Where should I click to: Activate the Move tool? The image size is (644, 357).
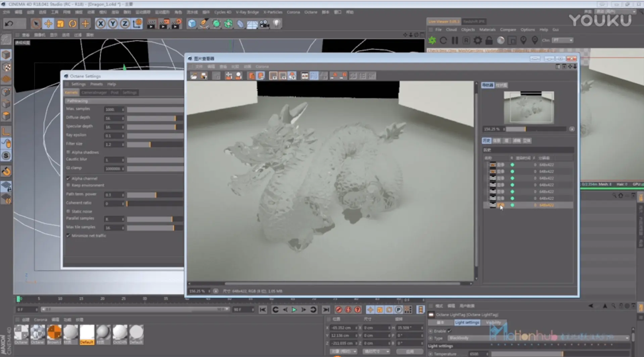click(x=48, y=24)
